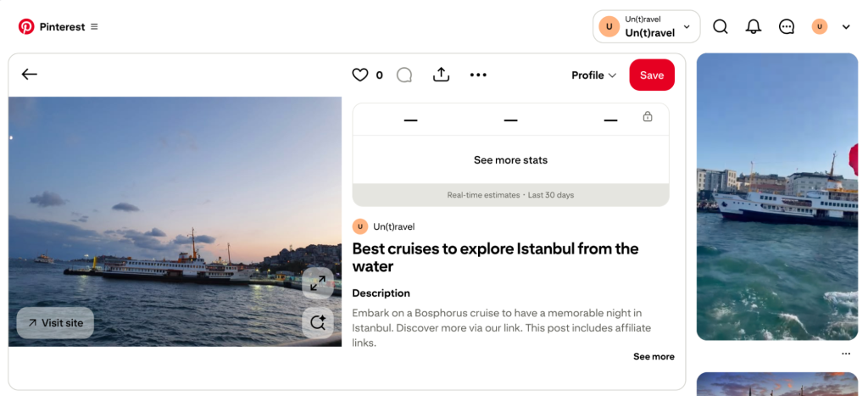Click See more stats
Image resolution: width=868 pixels, height=396 pixels.
click(x=510, y=160)
